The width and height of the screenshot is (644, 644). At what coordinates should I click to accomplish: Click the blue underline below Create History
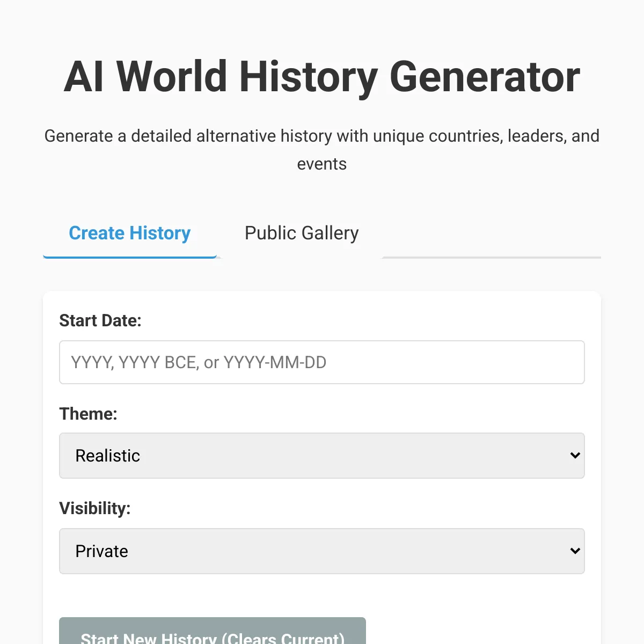[x=130, y=257]
